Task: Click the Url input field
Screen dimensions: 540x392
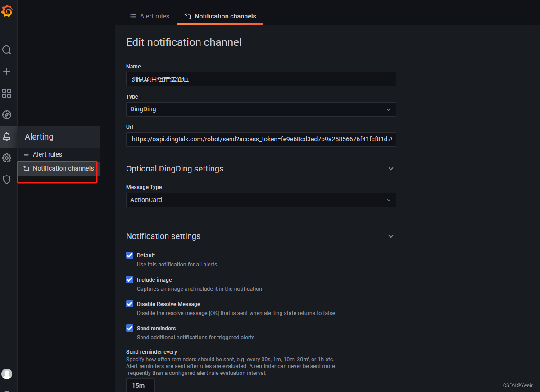Action: click(x=261, y=140)
